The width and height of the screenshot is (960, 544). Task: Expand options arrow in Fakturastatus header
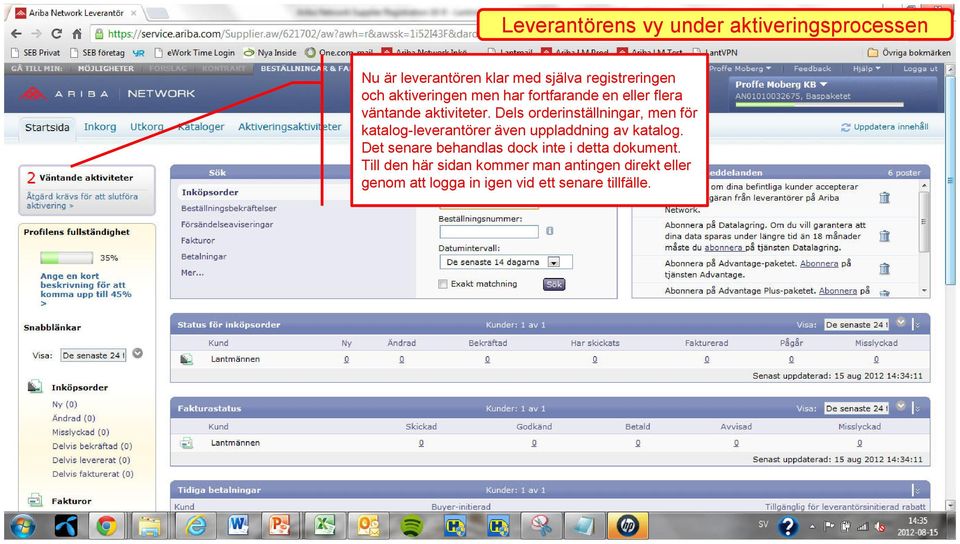click(917, 408)
